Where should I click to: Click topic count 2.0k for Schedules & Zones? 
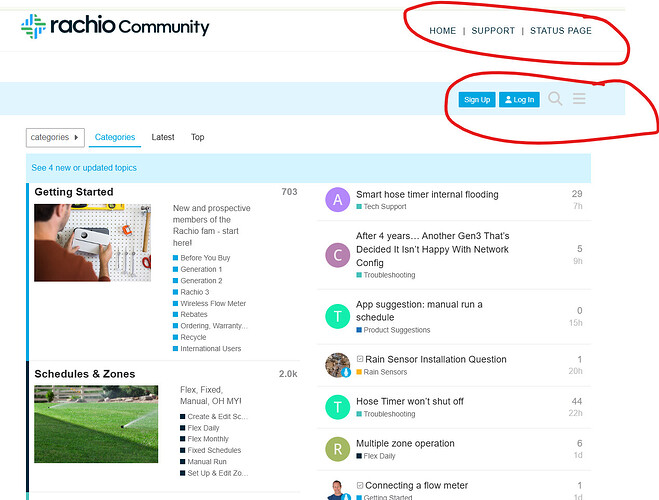click(288, 374)
